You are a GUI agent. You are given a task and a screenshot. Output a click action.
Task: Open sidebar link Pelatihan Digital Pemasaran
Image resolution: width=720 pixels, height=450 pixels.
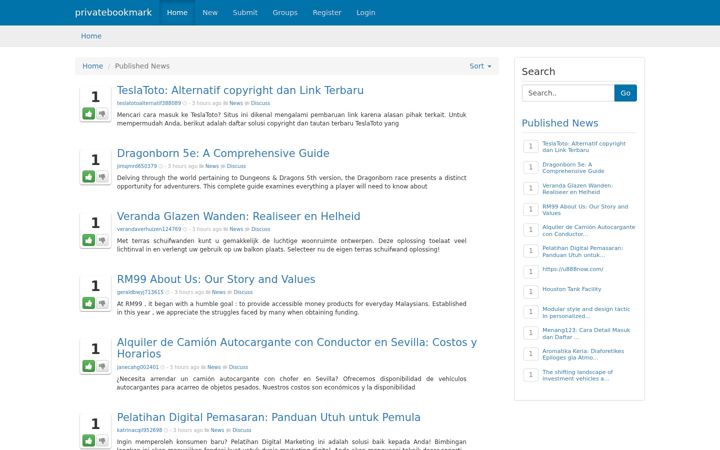point(582,252)
